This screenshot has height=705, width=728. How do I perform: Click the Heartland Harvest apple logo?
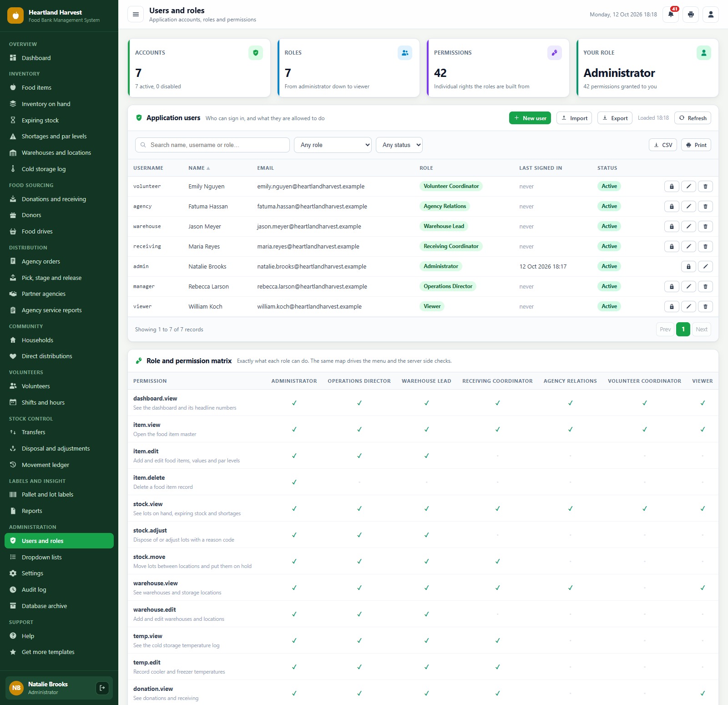[x=15, y=15]
